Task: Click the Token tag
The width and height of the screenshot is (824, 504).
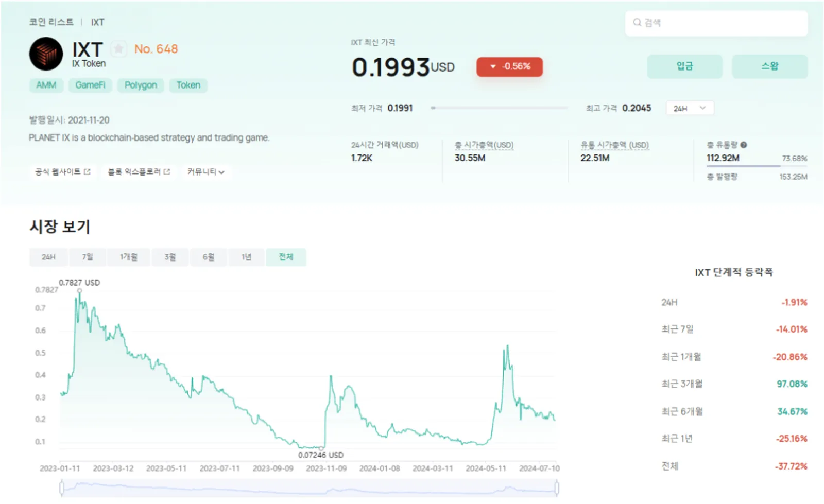Action: (x=188, y=85)
